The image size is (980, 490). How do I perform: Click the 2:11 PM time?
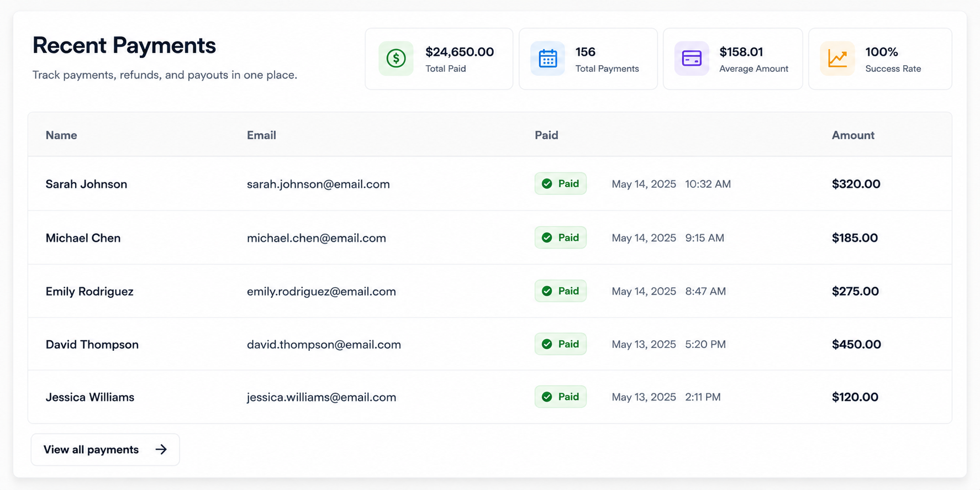pos(703,397)
